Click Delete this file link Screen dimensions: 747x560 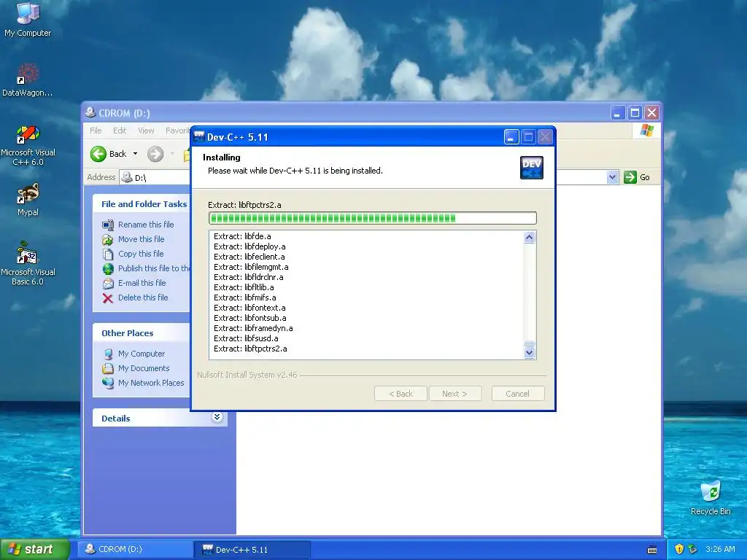click(143, 297)
